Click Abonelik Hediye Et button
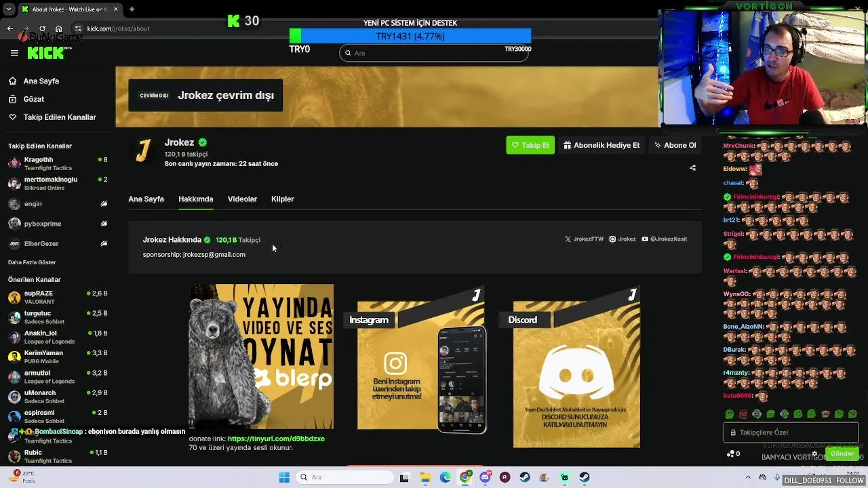The width and height of the screenshot is (868, 488). coord(601,145)
